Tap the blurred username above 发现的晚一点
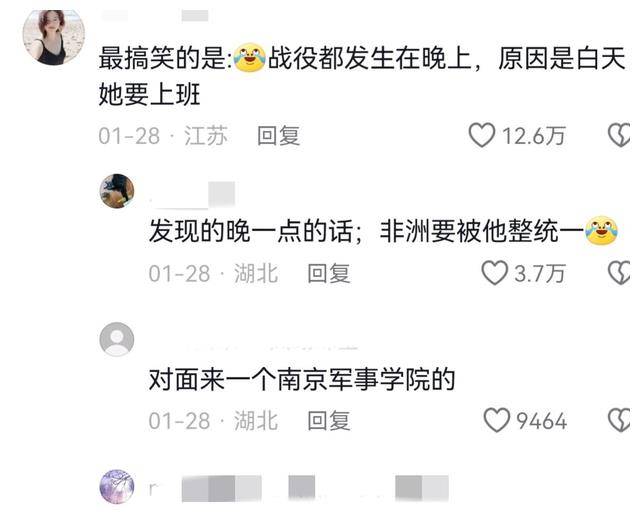The height and width of the screenshot is (517, 640). point(192,195)
